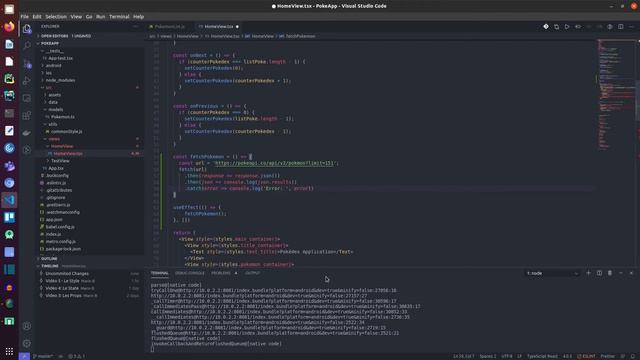Click notifications bell in status bar

pyautogui.click(x=633, y=356)
